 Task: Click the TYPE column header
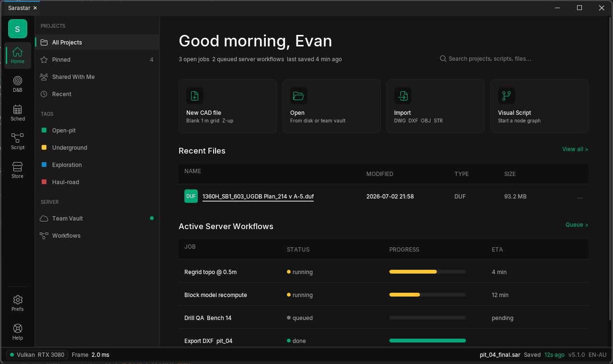(462, 174)
